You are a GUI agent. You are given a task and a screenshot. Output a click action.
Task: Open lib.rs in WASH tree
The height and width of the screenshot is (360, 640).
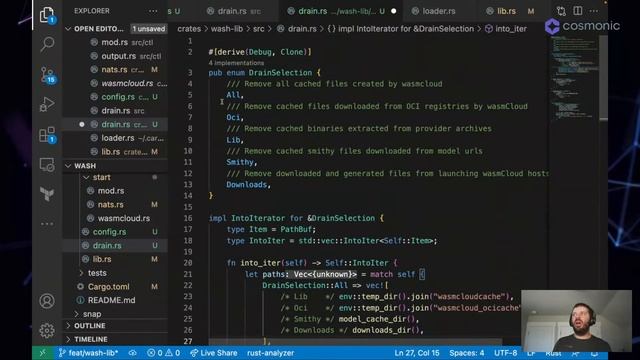pyautogui.click(x=115, y=259)
